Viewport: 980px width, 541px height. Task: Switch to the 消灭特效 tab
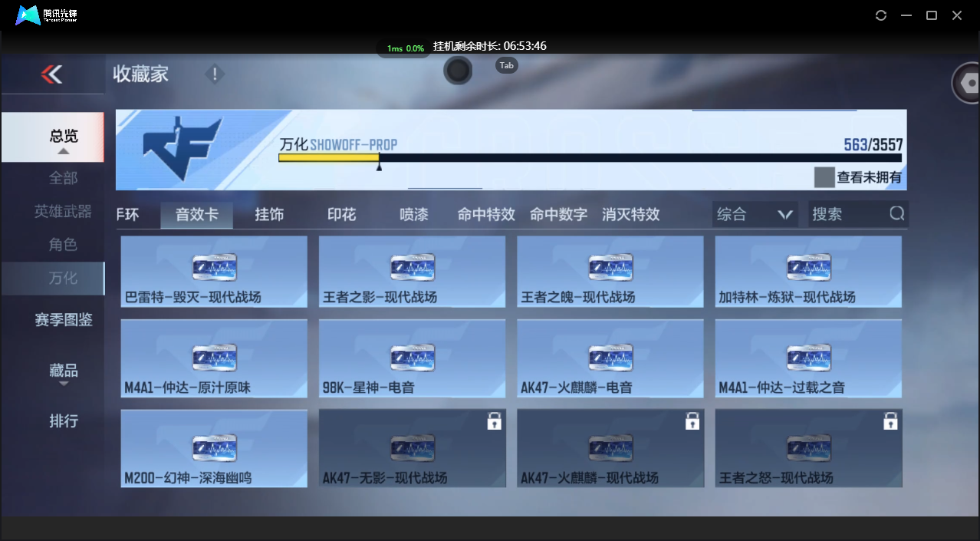click(630, 215)
